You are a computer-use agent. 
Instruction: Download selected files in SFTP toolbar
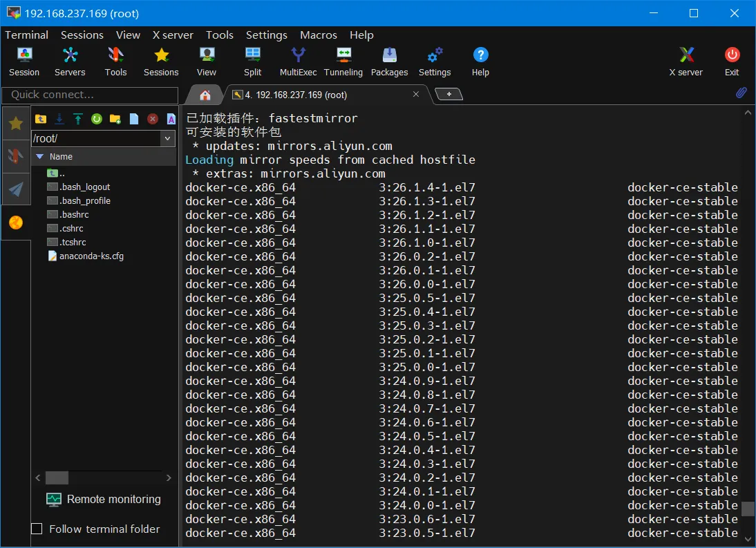[x=59, y=119]
